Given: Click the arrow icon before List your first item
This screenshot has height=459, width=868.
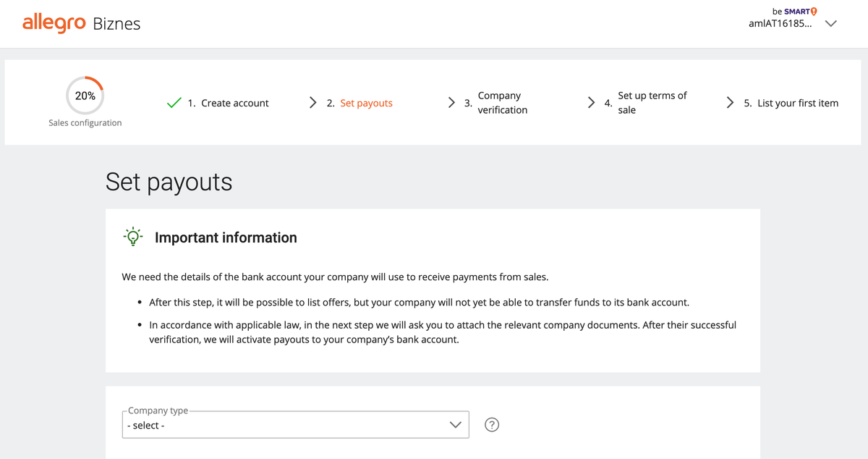Looking at the screenshot, I should click(x=731, y=103).
